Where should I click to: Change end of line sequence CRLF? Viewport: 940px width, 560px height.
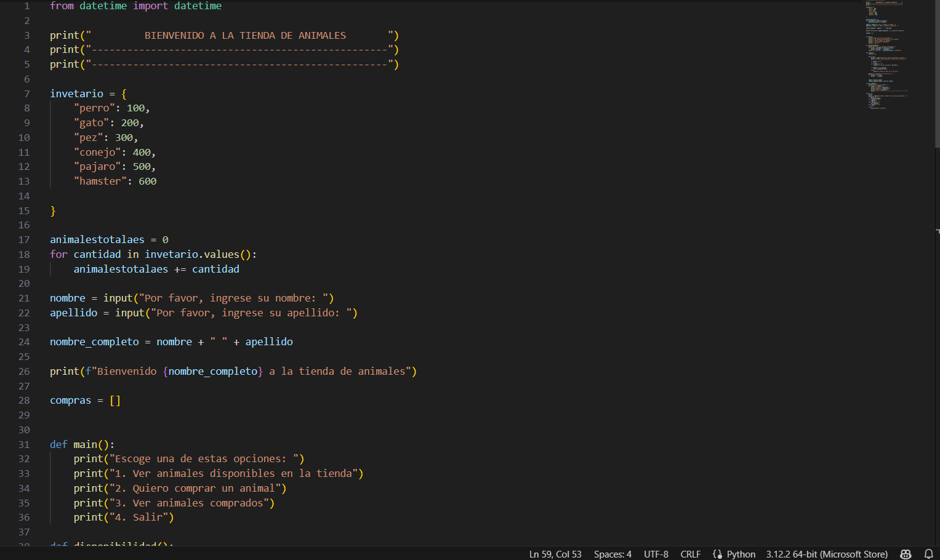pyautogui.click(x=690, y=554)
